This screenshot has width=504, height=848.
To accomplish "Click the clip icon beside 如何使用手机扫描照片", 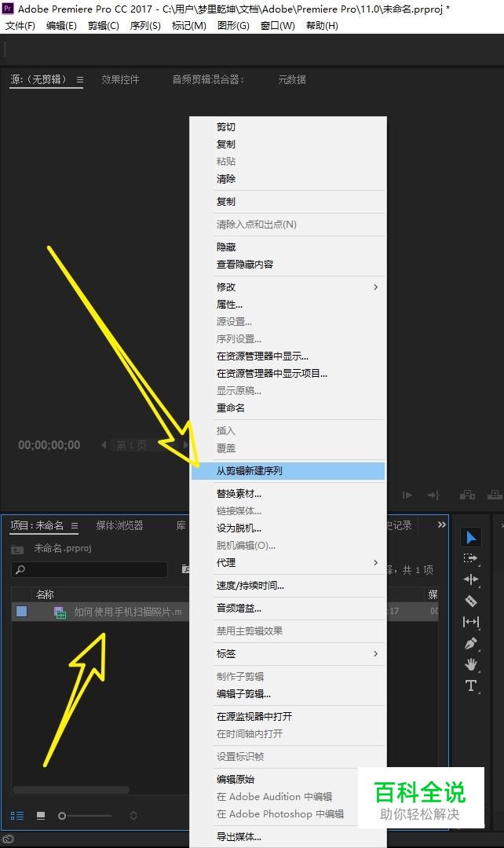I will click(60, 612).
